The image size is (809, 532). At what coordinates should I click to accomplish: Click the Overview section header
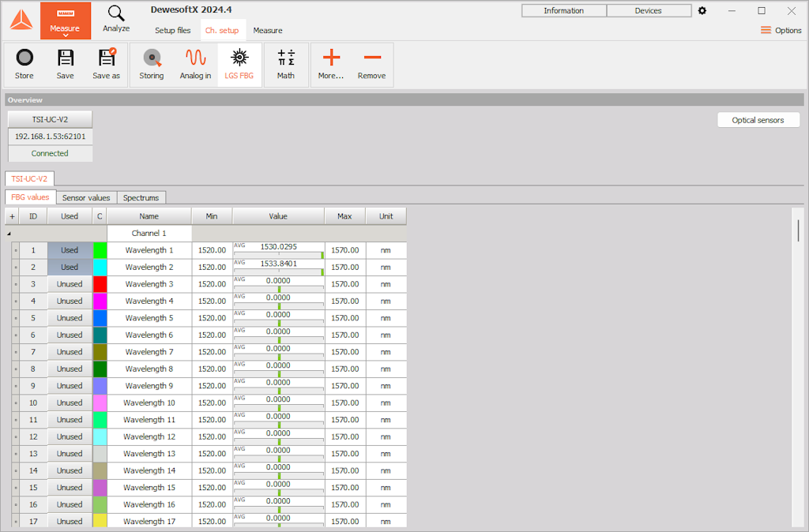point(404,100)
